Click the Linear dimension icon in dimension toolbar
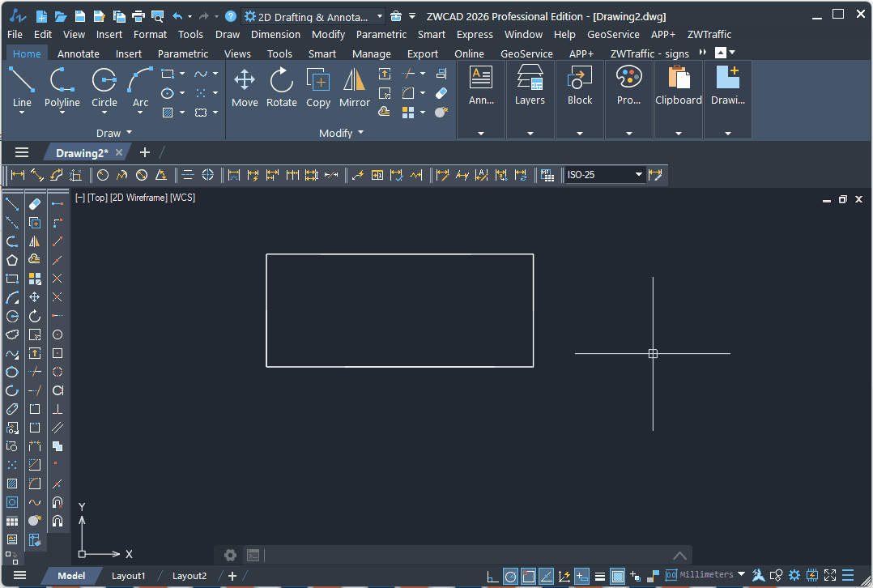873x588 pixels. (18, 175)
